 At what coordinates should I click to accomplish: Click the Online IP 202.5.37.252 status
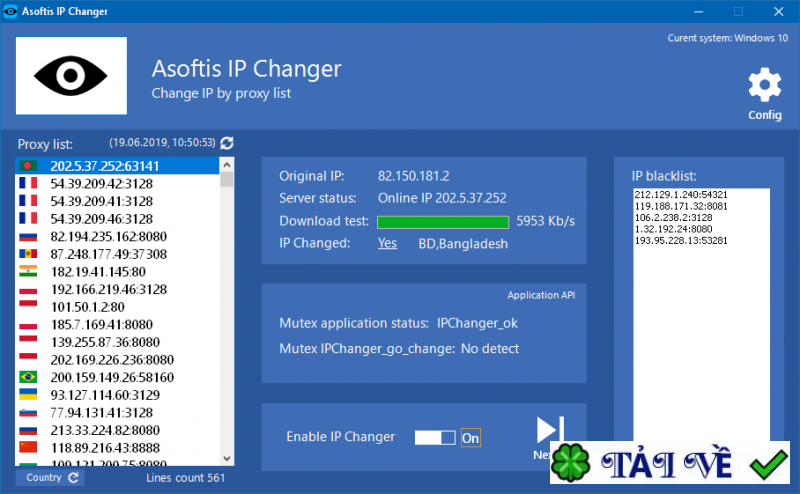point(442,198)
